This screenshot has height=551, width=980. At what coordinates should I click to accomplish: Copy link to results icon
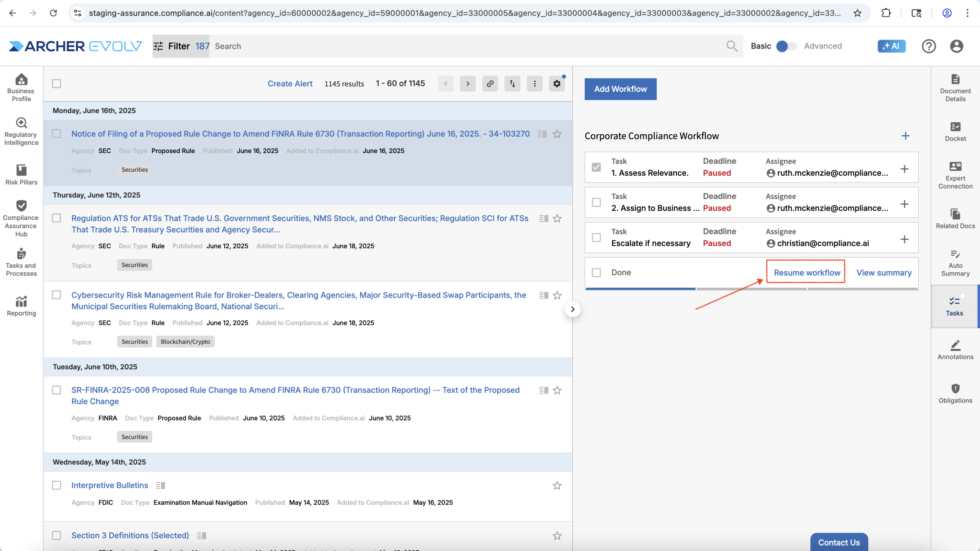[490, 83]
